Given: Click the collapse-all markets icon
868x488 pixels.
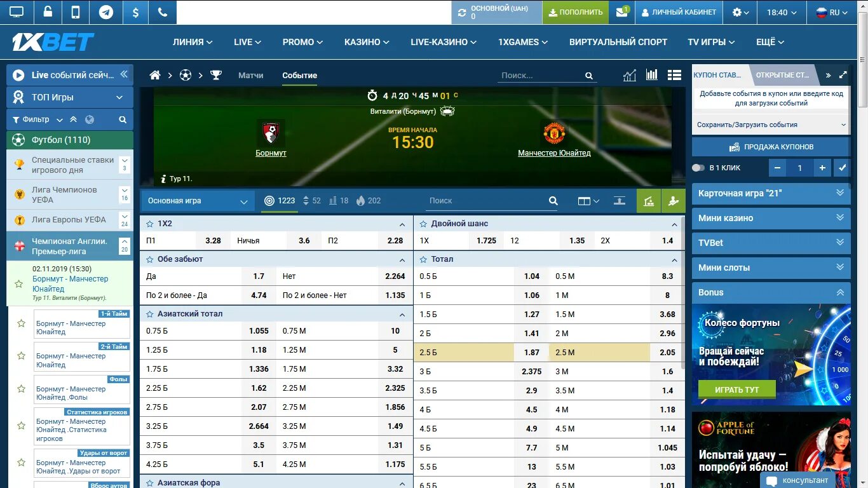Looking at the screenshot, I should (x=620, y=201).
